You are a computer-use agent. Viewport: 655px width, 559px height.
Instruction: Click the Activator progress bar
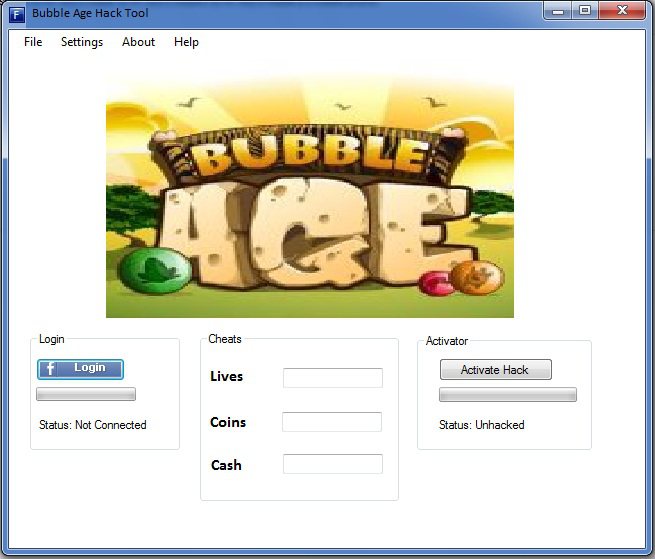[x=508, y=394]
